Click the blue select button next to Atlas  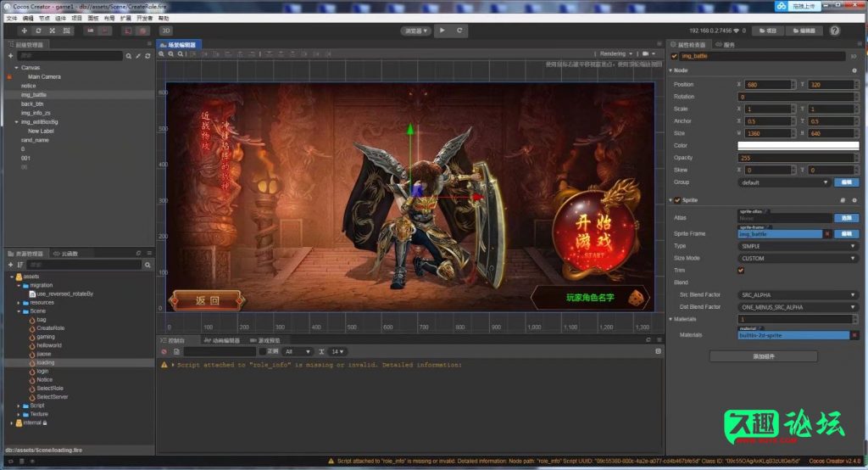(847, 218)
